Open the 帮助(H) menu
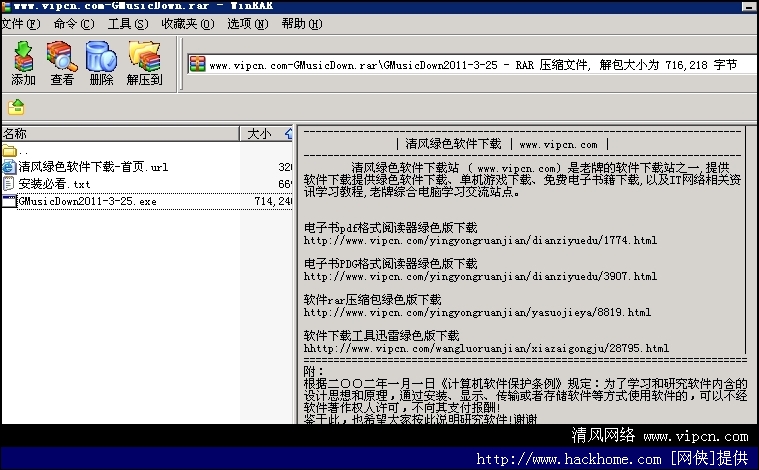 pyautogui.click(x=302, y=24)
